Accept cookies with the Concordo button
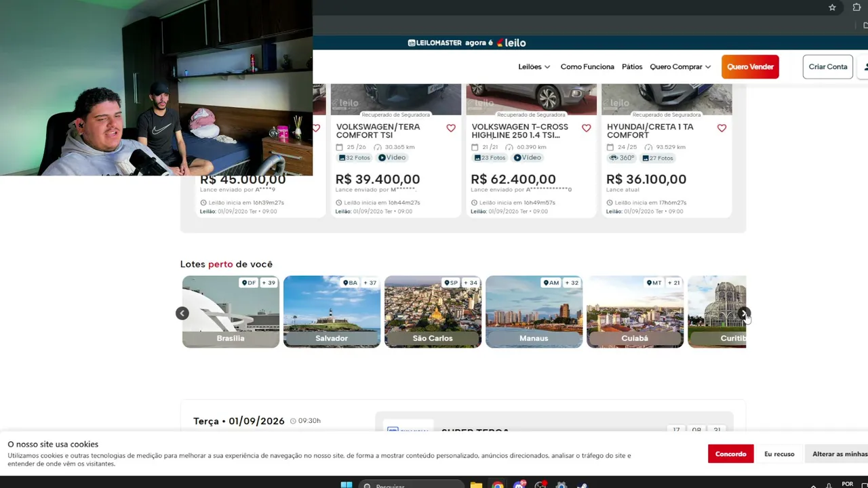The height and width of the screenshot is (488, 868). click(730, 454)
